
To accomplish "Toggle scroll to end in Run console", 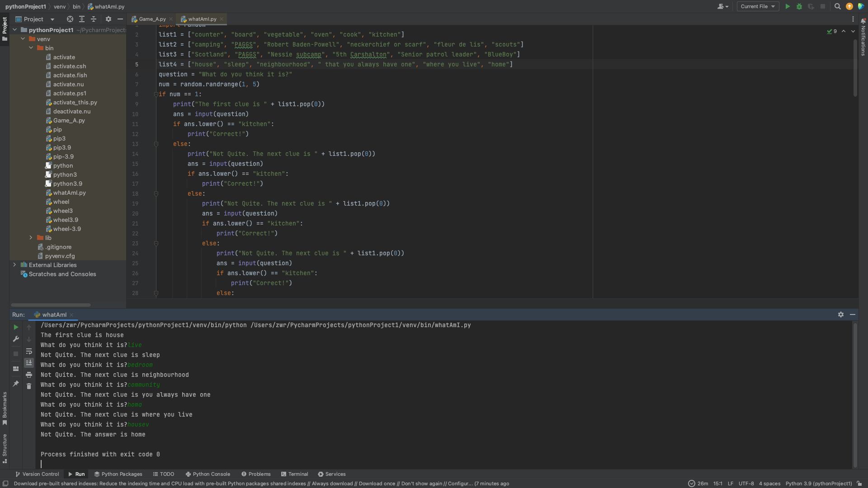I will [29, 363].
